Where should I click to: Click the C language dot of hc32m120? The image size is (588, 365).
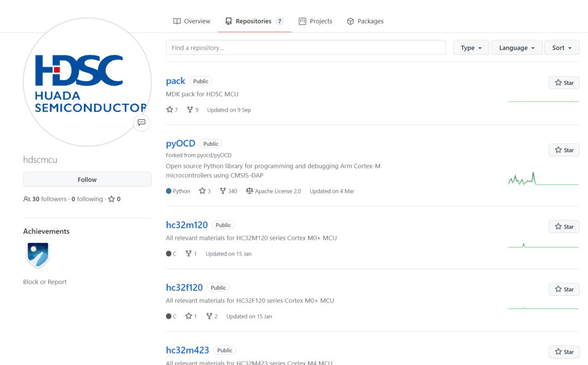coord(169,253)
